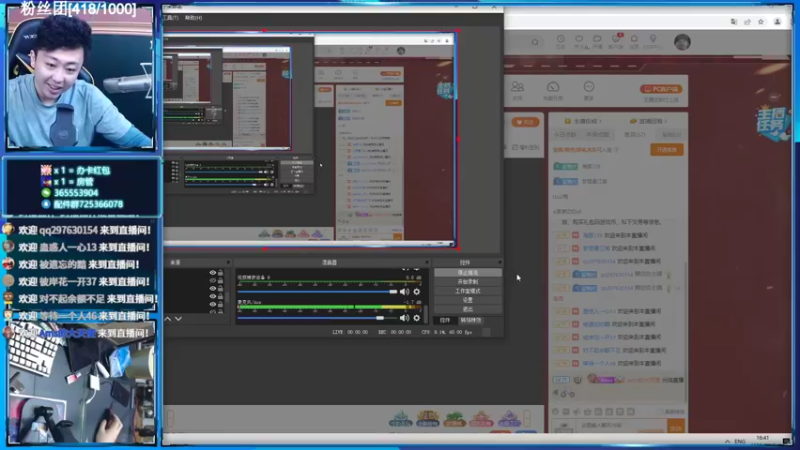The image size is (800, 450).
Task: Select 今日贡献 tab
Action: (x=565, y=135)
